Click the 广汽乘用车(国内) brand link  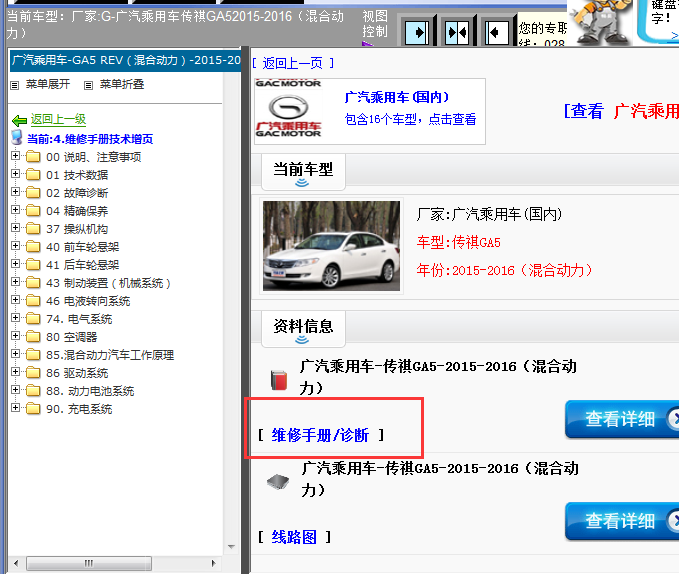tap(397, 97)
